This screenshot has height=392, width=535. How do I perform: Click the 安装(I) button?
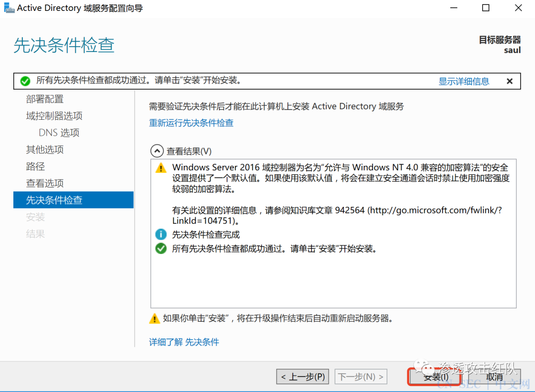pos(435,377)
